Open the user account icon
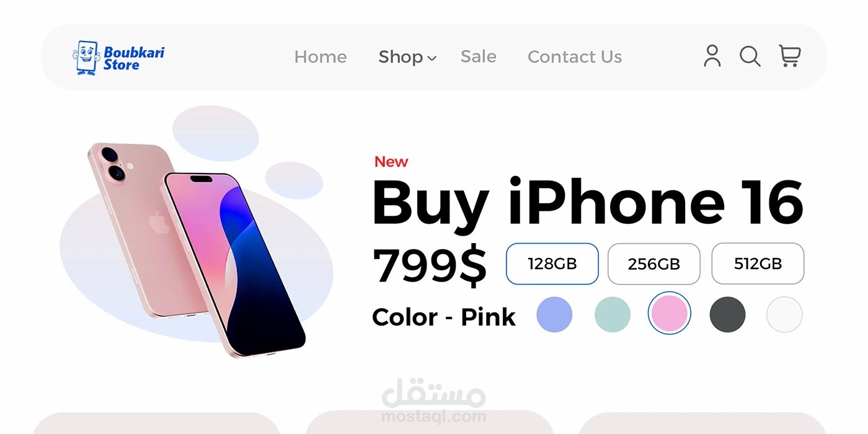 712,56
